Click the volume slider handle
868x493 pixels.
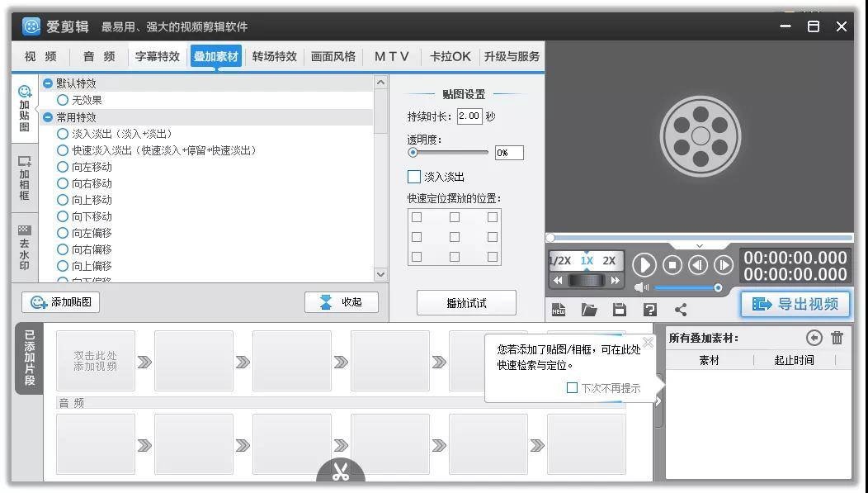point(718,287)
